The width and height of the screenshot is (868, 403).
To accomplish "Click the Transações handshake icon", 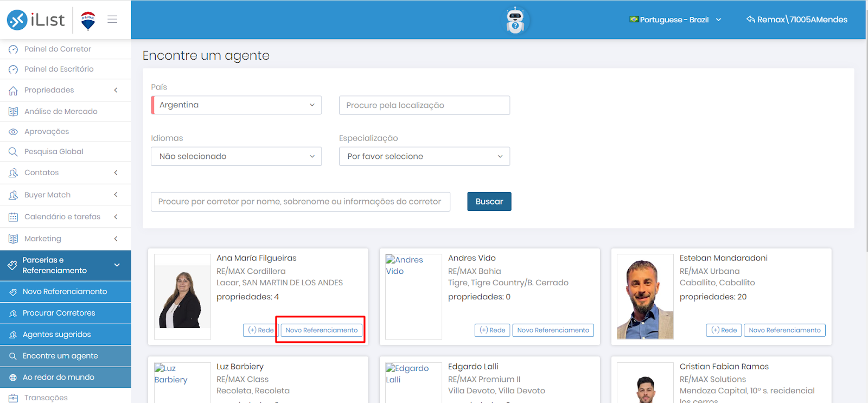I will point(13,398).
